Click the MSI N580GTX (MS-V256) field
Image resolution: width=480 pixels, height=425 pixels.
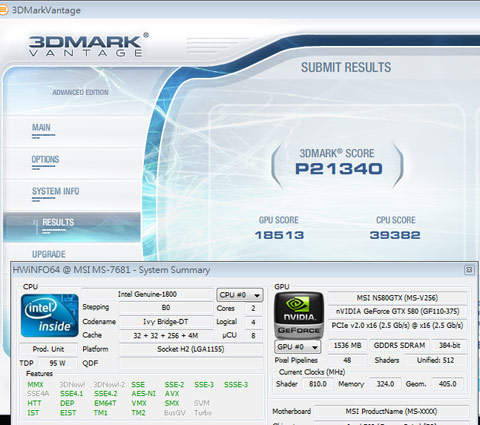(x=397, y=298)
